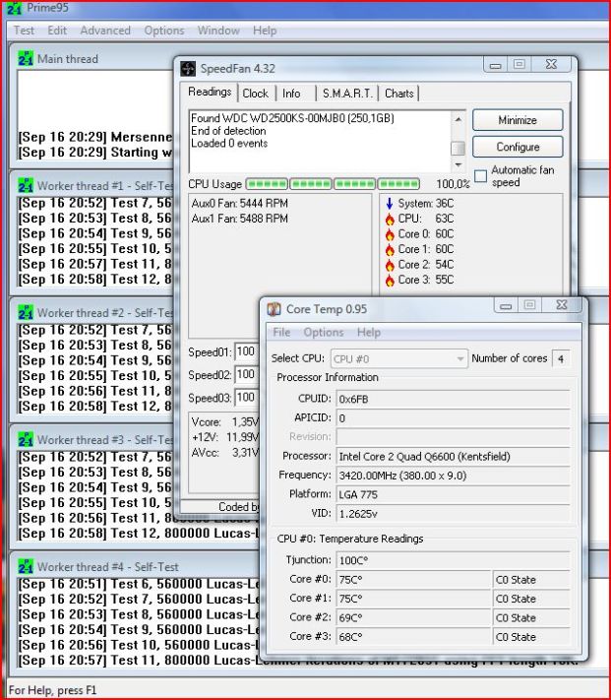Click the Speed03 value field
This screenshot has width=611, height=700.
point(247,398)
